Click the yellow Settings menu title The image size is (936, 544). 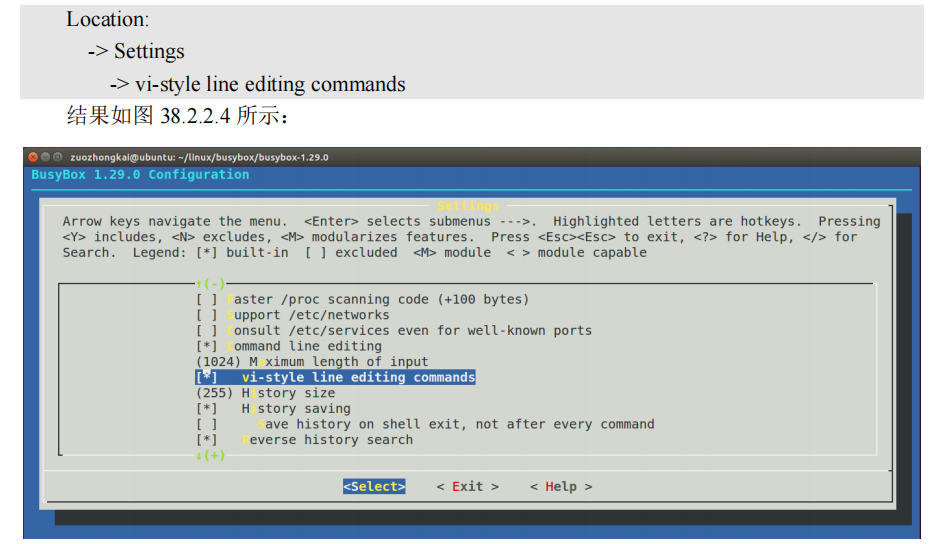point(467,206)
